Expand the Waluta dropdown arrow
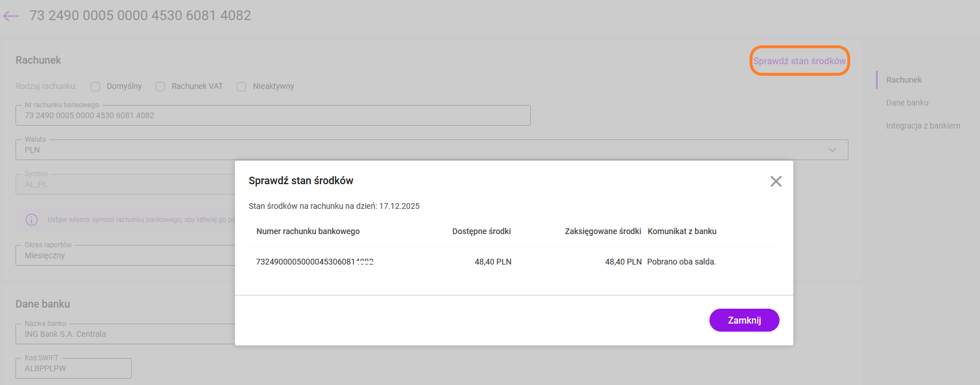The image size is (980, 385). click(832, 150)
